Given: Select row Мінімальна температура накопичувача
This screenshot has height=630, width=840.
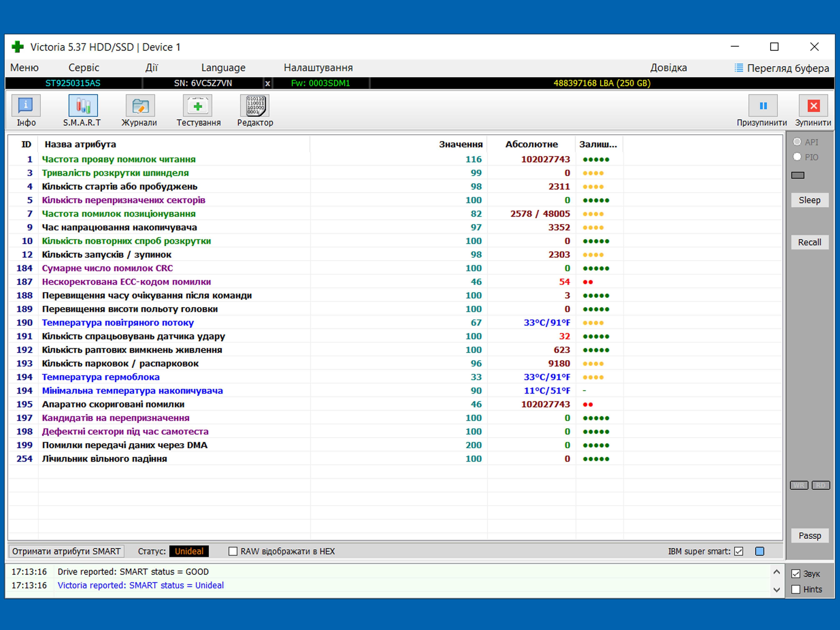Looking at the screenshot, I should pos(395,391).
